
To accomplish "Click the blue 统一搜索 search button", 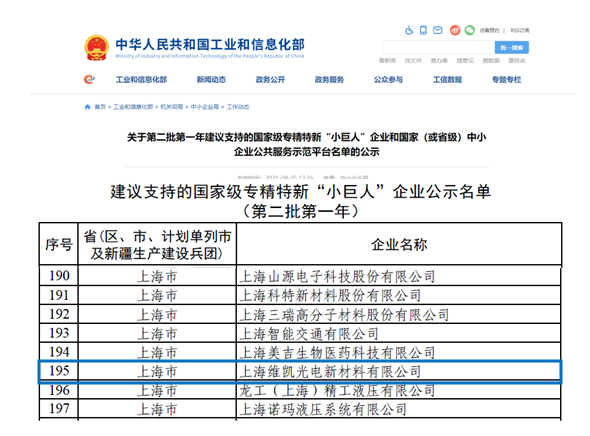I will click(x=512, y=47).
